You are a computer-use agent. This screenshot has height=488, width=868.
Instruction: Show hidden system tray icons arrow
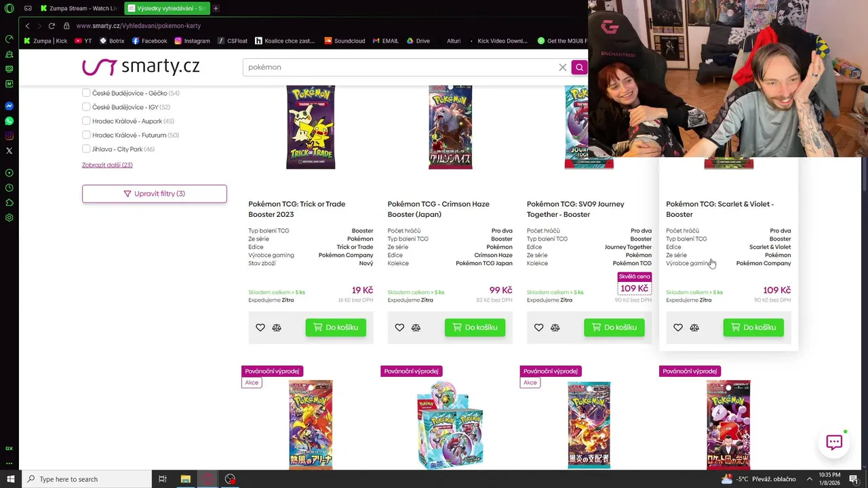tap(809, 479)
